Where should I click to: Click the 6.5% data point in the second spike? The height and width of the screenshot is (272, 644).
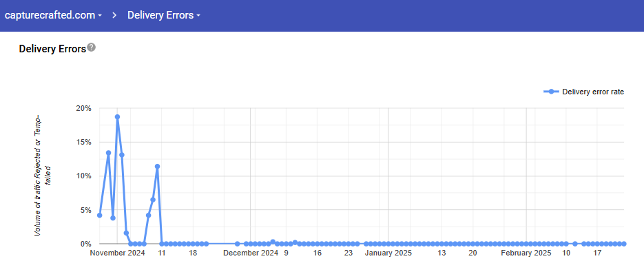click(x=153, y=200)
